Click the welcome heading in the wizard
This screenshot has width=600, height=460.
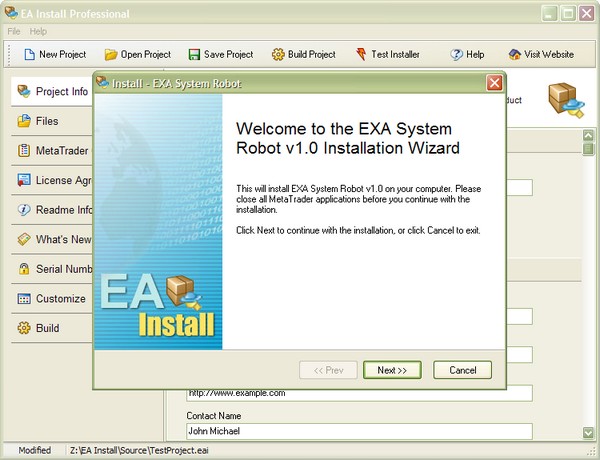coord(347,138)
